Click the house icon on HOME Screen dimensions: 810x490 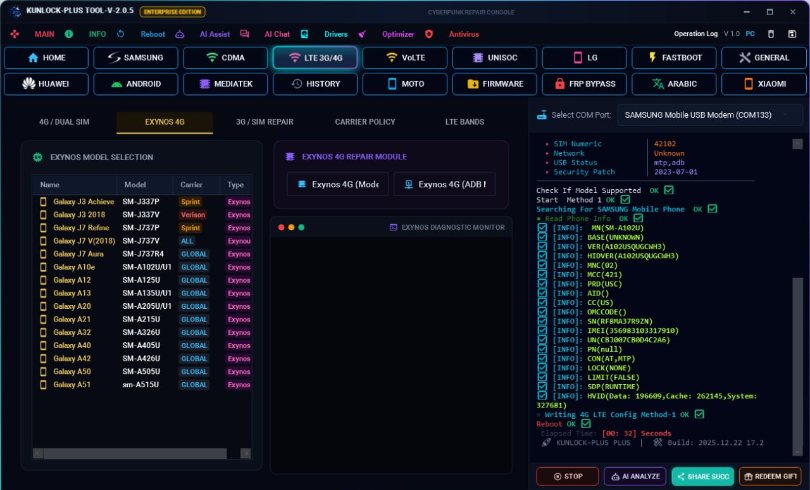tap(33, 58)
